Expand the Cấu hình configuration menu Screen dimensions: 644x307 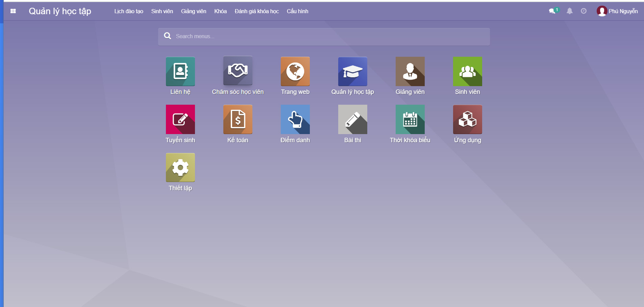point(297,11)
